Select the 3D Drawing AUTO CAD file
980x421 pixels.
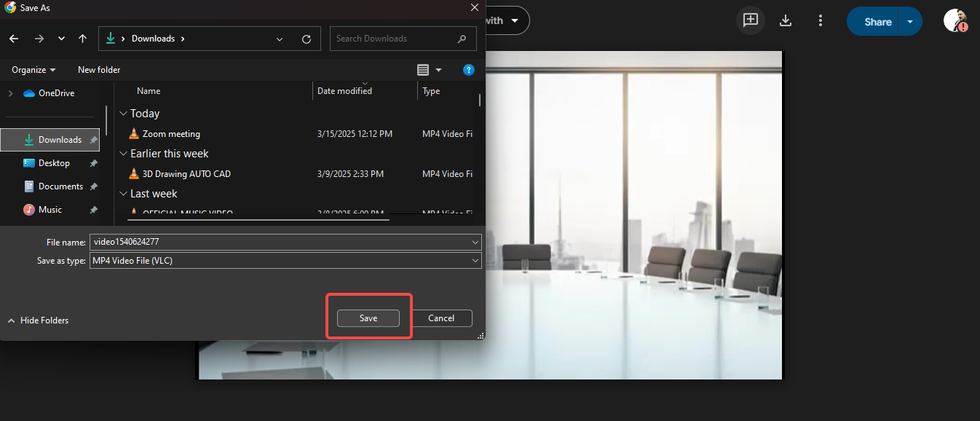pos(186,174)
